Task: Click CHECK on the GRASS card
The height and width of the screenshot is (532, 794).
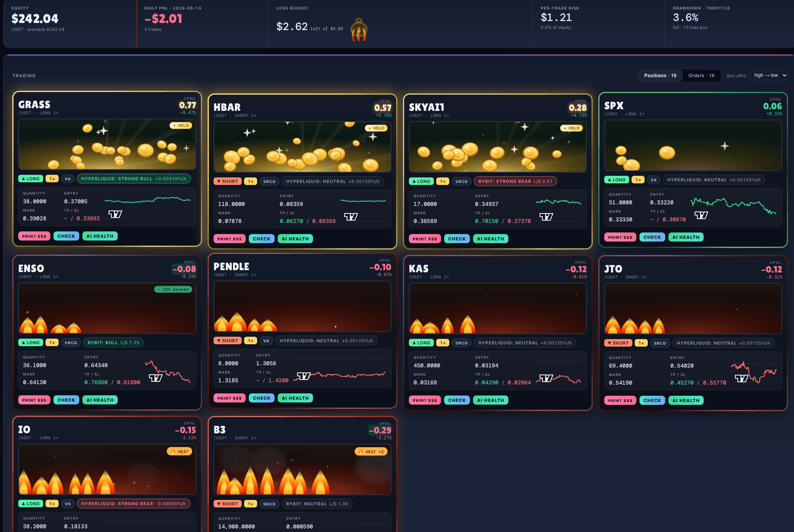Action: [66, 236]
